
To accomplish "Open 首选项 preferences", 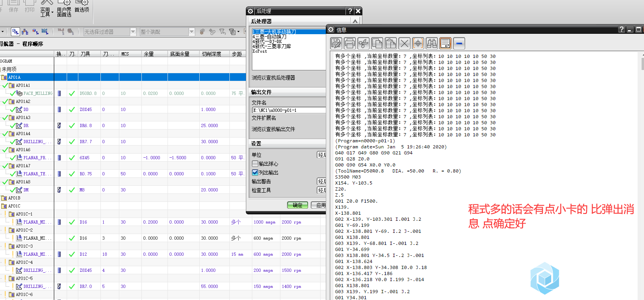I will (x=82, y=6).
